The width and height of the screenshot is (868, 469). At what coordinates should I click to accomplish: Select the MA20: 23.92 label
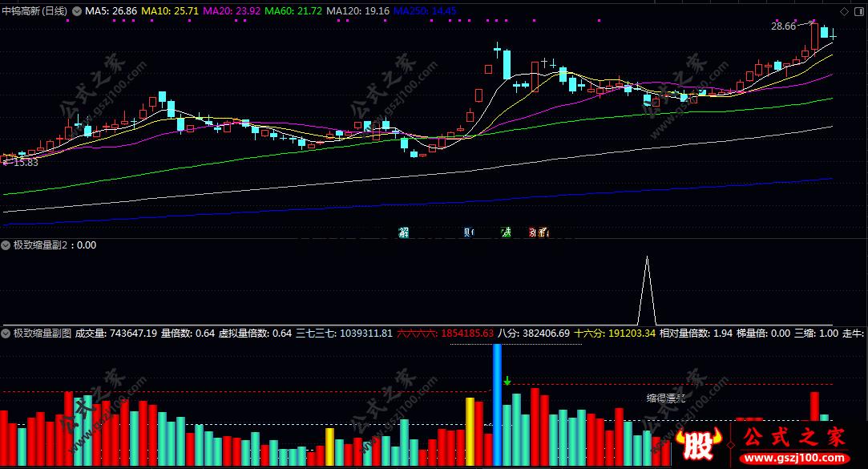pos(232,11)
